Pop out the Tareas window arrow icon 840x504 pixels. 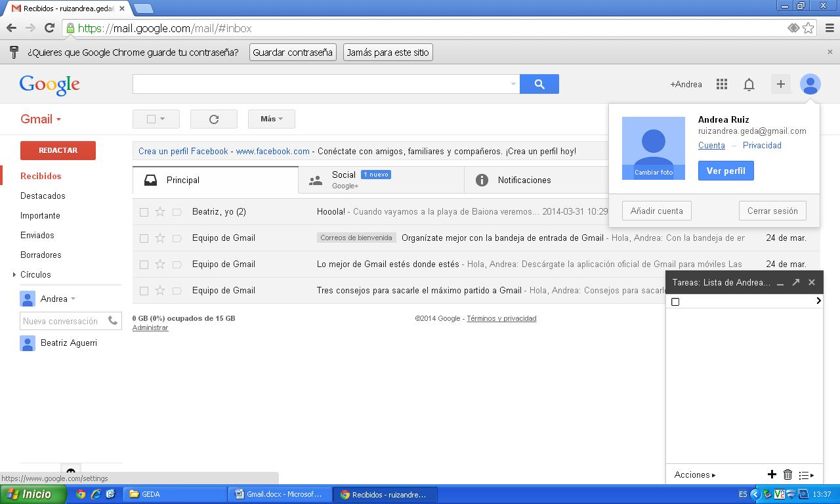click(x=796, y=282)
